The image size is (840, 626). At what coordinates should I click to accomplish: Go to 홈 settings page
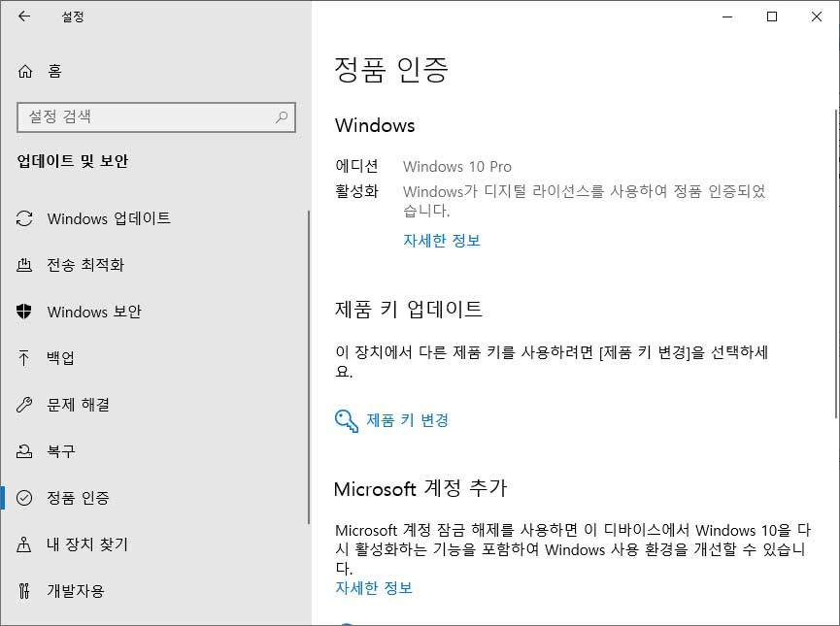pos(155,71)
